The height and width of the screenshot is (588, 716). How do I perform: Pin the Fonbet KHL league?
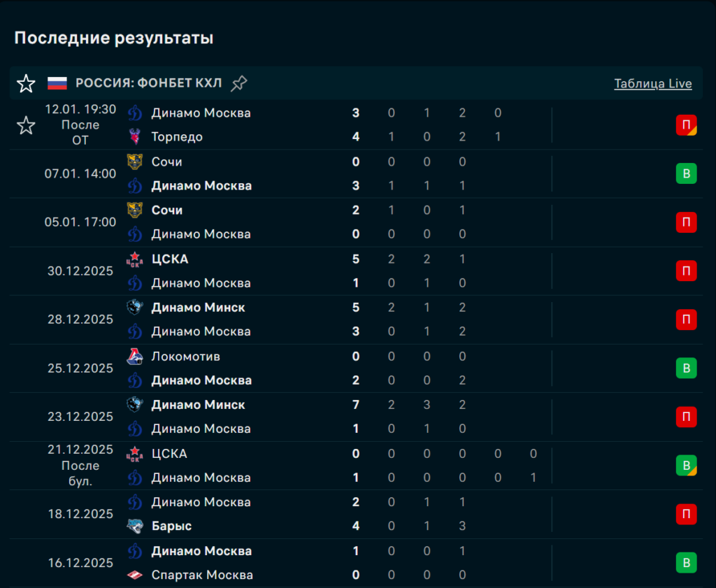coord(239,84)
